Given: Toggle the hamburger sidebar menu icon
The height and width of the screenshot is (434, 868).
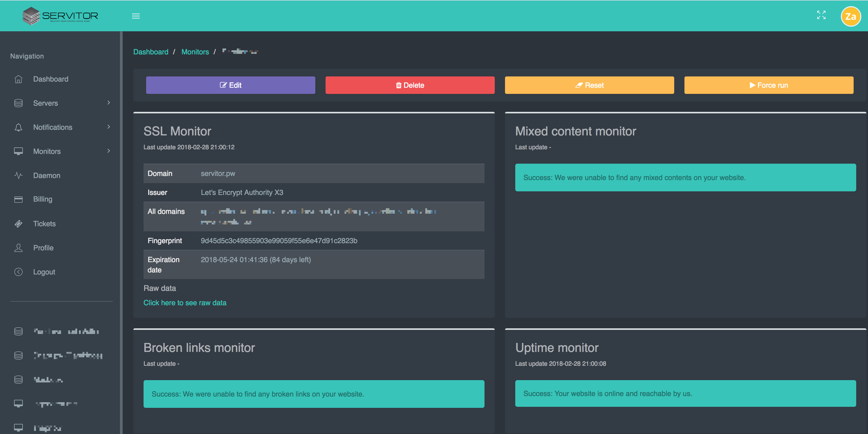Looking at the screenshot, I should 136,16.
